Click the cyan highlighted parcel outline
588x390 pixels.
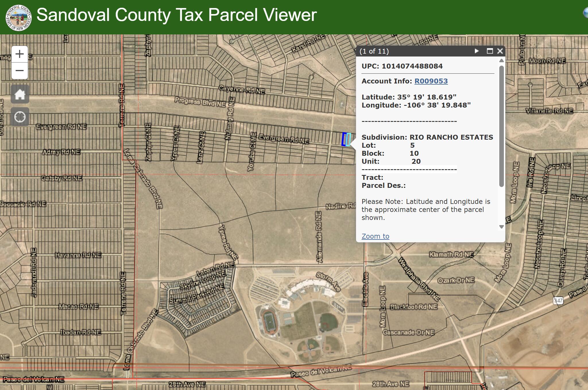tap(349, 140)
